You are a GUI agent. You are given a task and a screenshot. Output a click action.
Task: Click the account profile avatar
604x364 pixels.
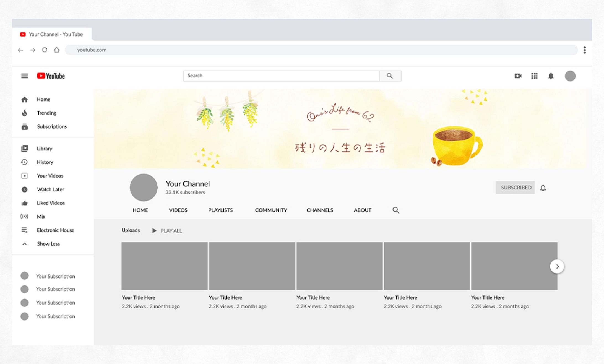pos(570,76)
